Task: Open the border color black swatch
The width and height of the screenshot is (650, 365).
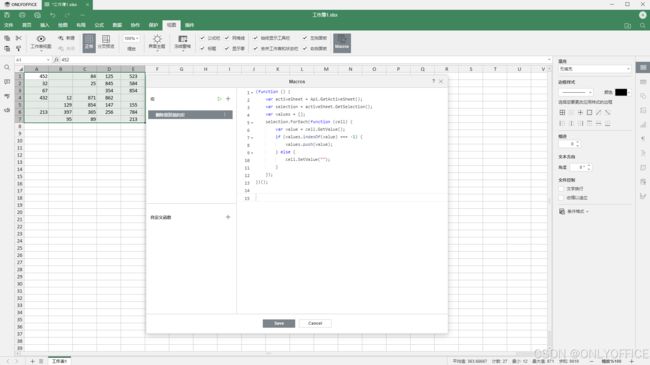Action: tap(621, 92)
